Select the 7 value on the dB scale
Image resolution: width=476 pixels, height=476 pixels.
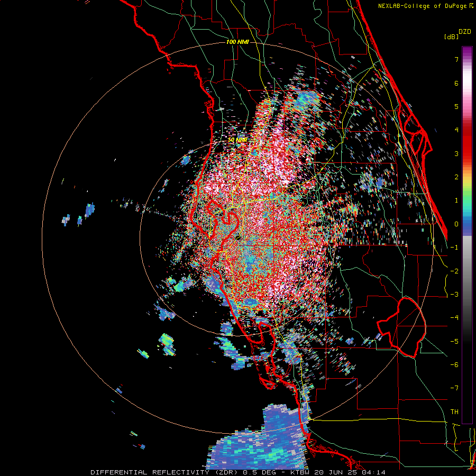point(456,59)
